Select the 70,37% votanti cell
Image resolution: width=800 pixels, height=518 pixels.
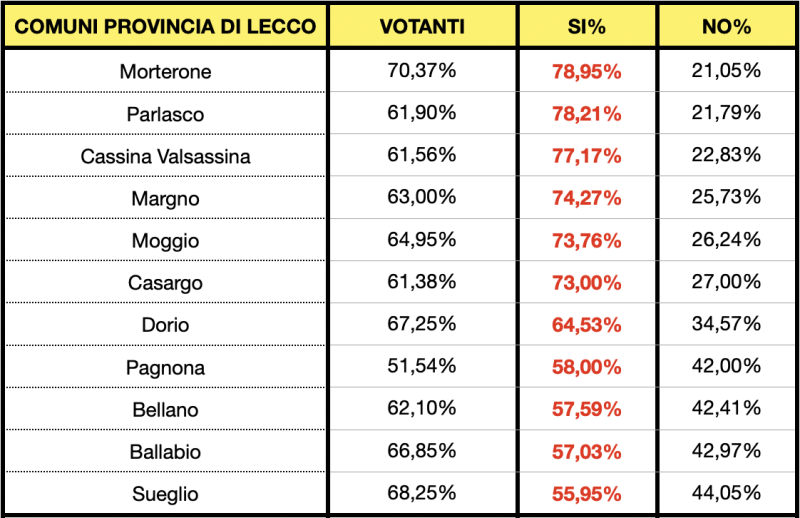click(422, 71)
